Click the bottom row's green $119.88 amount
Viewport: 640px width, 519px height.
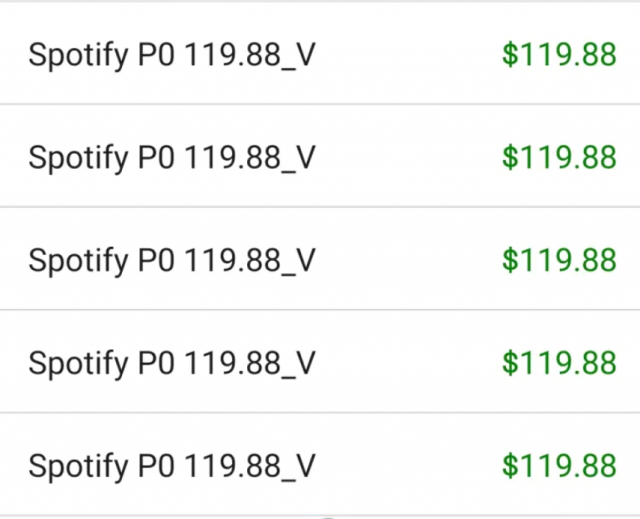tap(559, 466)
